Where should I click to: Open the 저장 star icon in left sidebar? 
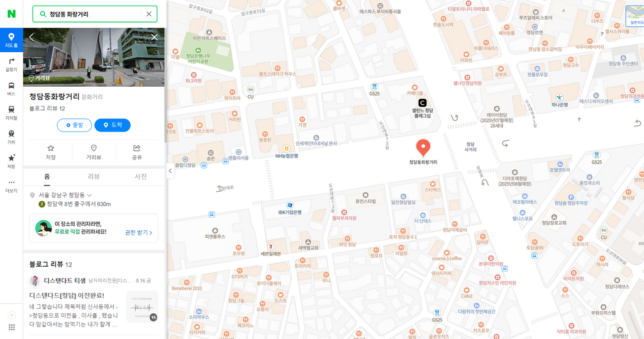[11, 162]
